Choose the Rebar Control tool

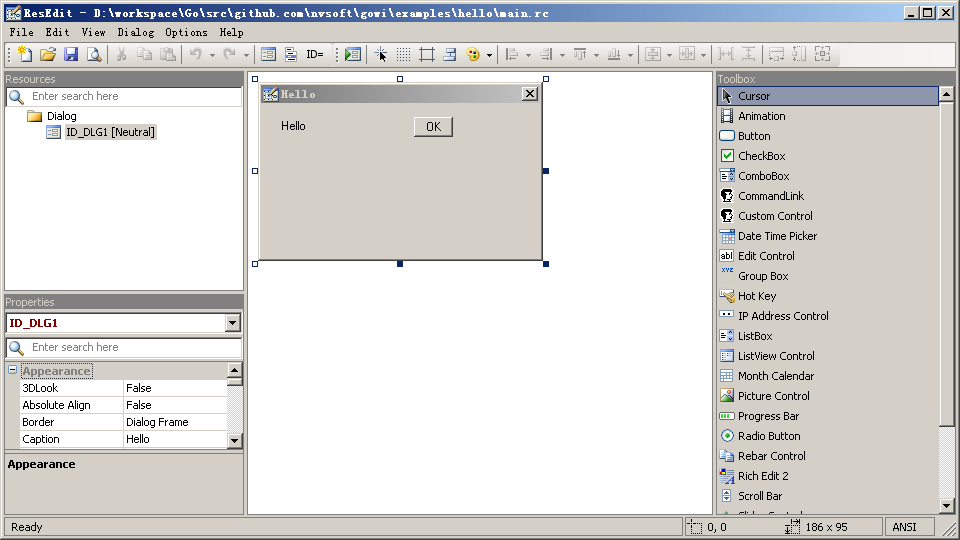828,456
